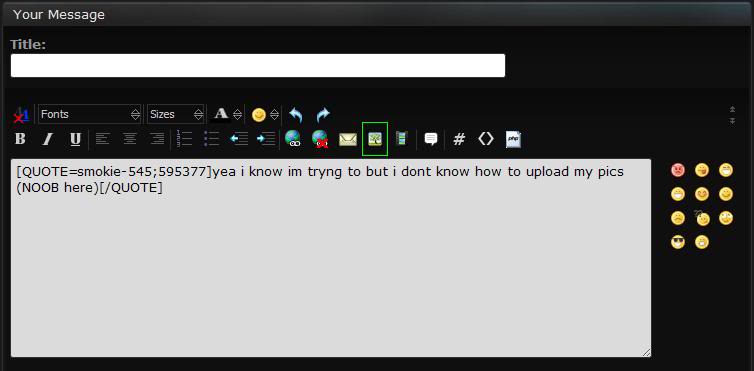Insert an ordered numbered list

pyautogui.click(x=184, y=139)
